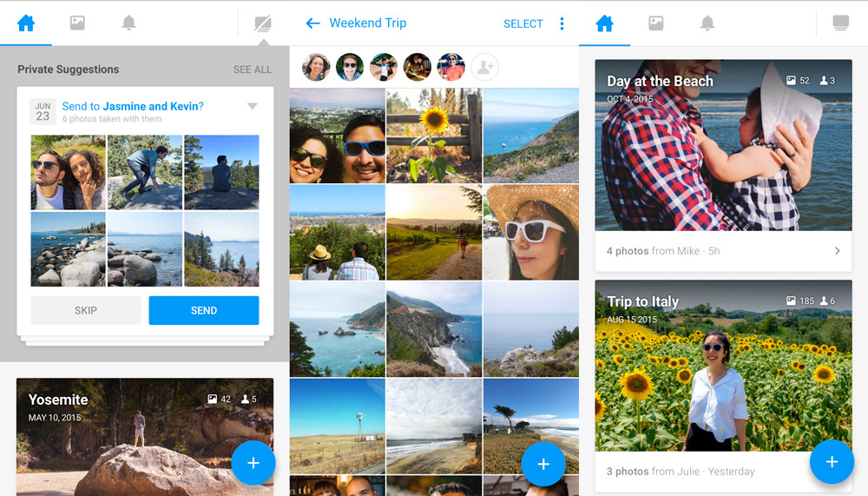The width and height of the screenshot is (868, 496).
Task: Open the three-dot overflow menu next to SELECT
Action: tap(562, 23)
